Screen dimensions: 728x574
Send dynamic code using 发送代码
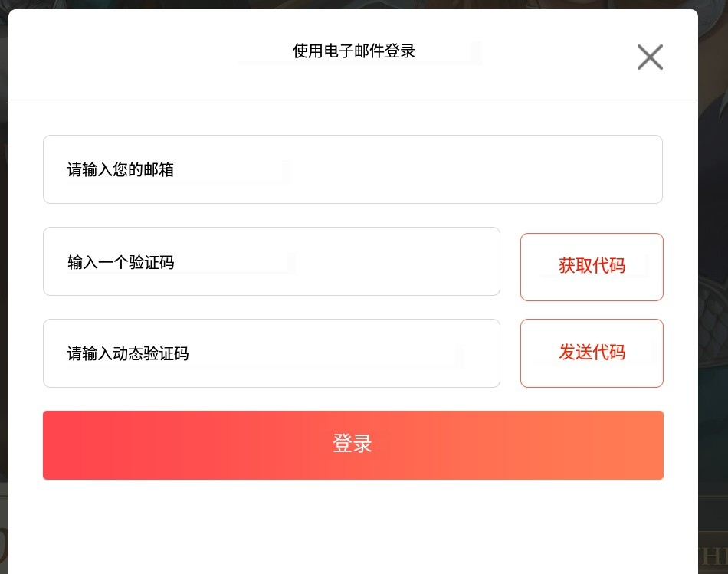point(592,353)
